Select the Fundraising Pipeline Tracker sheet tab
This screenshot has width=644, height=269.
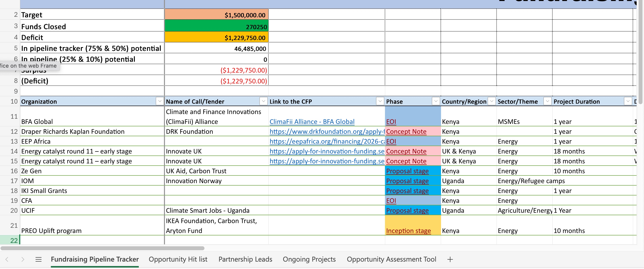click(95, 260)
